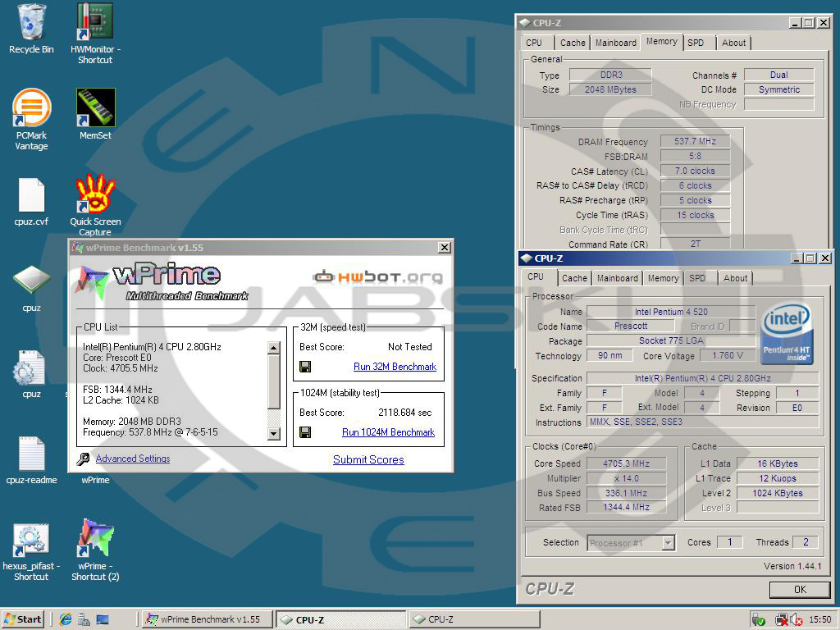This screenshot has height=630, width=840.
Task: Open About tab in front CPU-Z window
Action: [735, 278]
